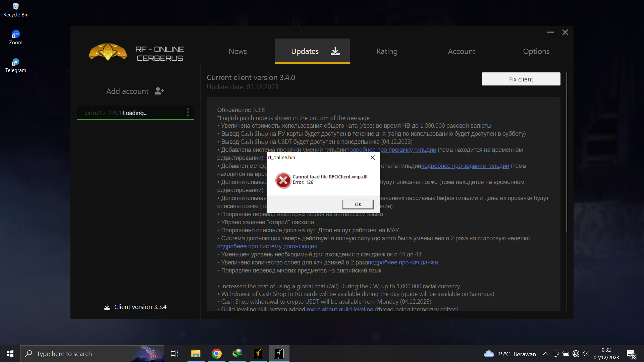Screen dimensions: 644x362
Task: Open network settings from the globe tray icon
Action: click(x=576, y=354)
